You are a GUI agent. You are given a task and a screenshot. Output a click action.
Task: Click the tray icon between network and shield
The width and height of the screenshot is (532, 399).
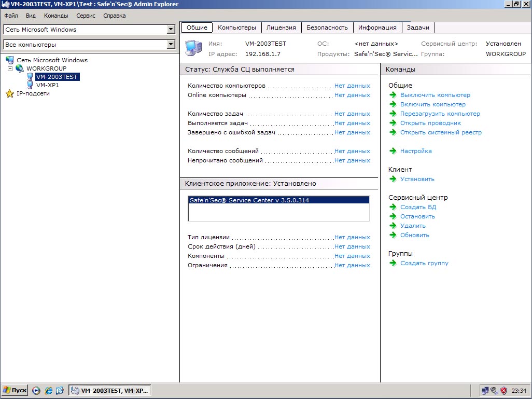click(494, 391)
